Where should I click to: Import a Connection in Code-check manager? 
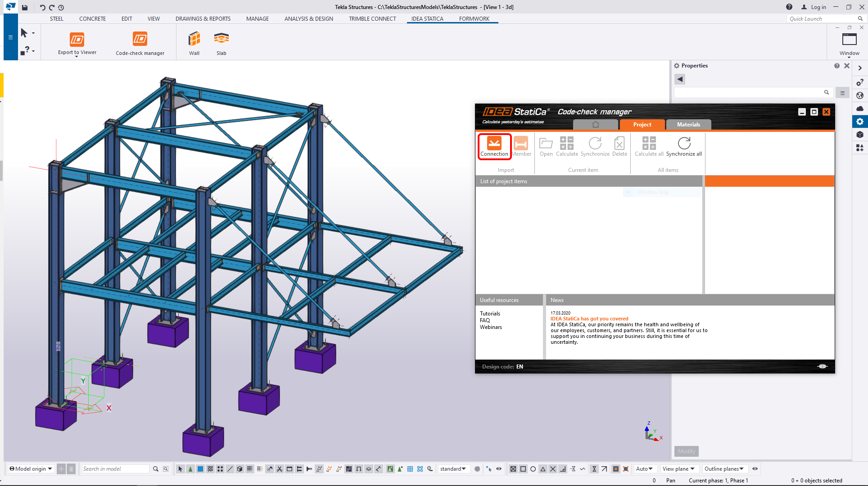[x=494, y=146]
